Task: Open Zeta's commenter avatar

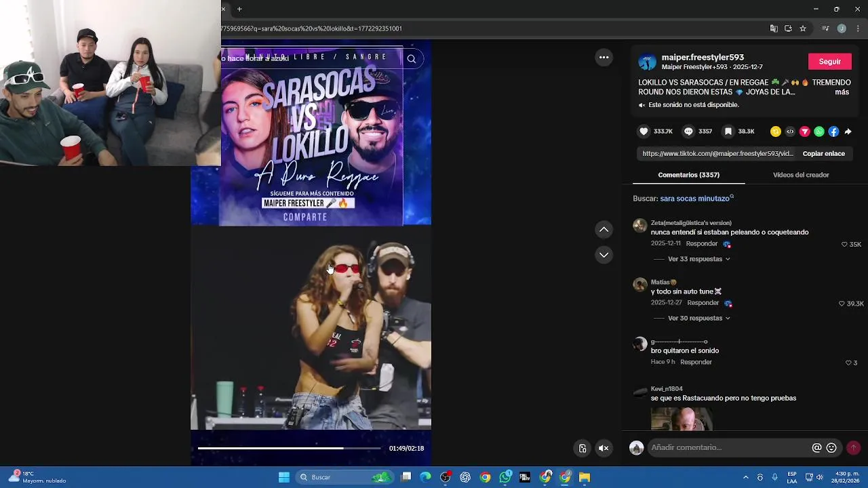Action: click(x=639, y=226)
